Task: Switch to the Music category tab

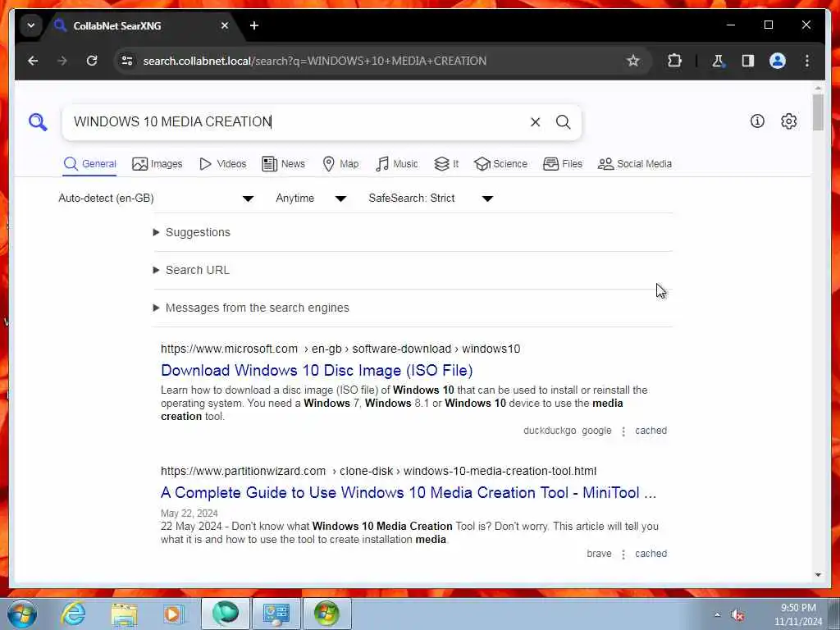Action: click(x=396, y=164)
